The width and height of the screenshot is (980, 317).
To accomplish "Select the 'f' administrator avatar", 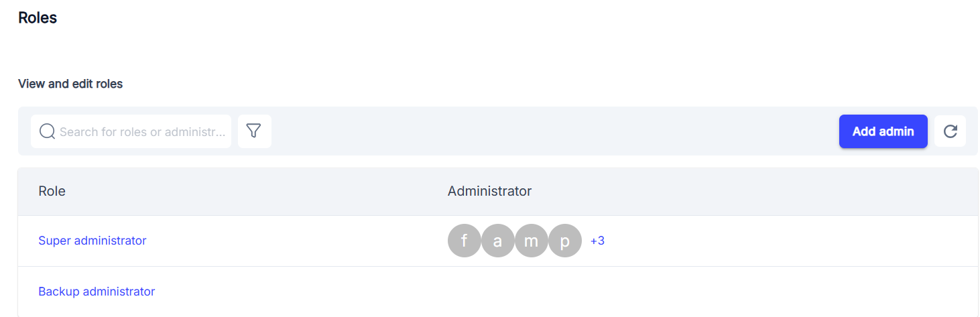I will (x=465, y=241).
